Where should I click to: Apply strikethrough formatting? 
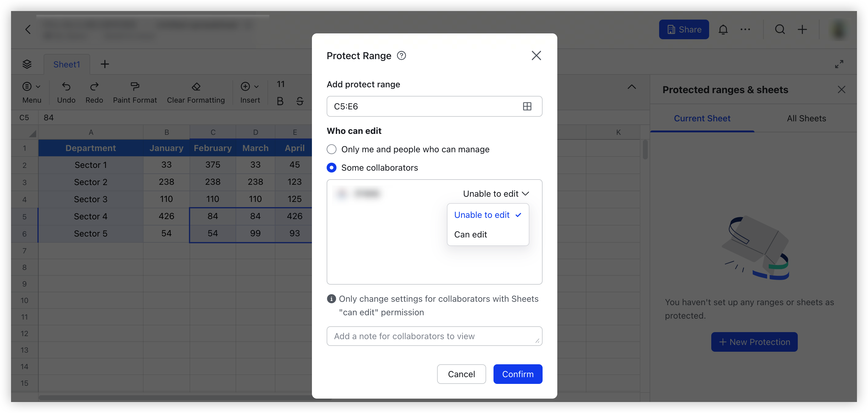click(300, 100)
